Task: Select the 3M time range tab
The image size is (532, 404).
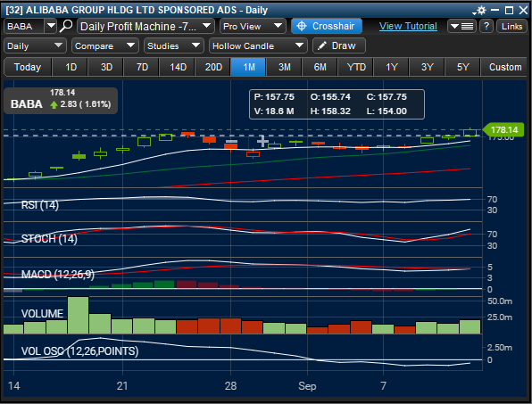Action: [285, 67]
